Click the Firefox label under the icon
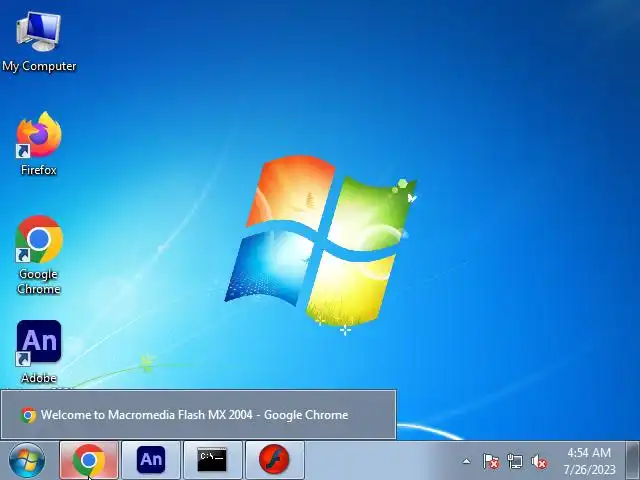Image resolution: width=640 pixels, height=480 pixels. coord(39,170)
